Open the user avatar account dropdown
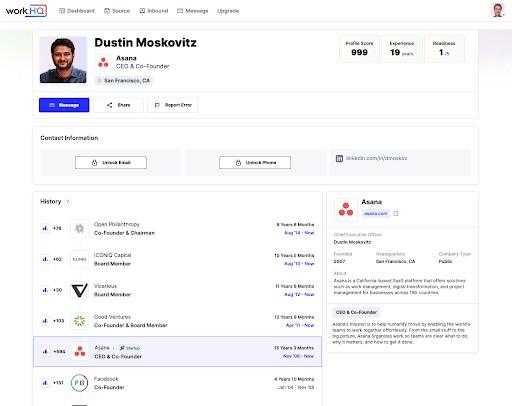 (x=498, y=10)
